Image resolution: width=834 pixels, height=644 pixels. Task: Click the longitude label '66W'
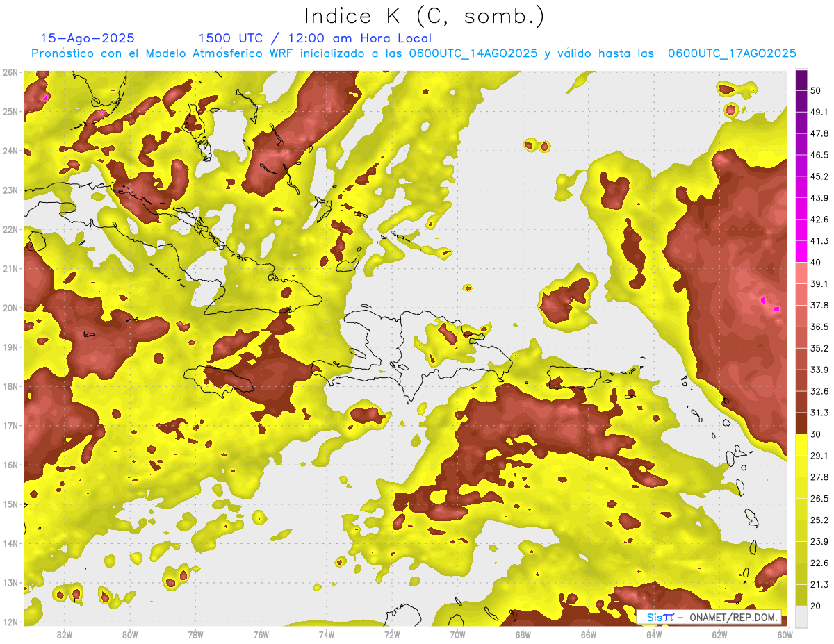coord(589,634)
